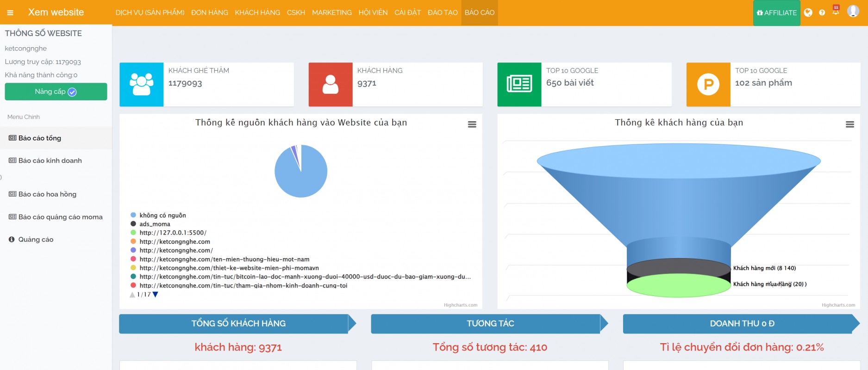
Task: Open customer funnel chart context menu
Action: coord(850,124)
